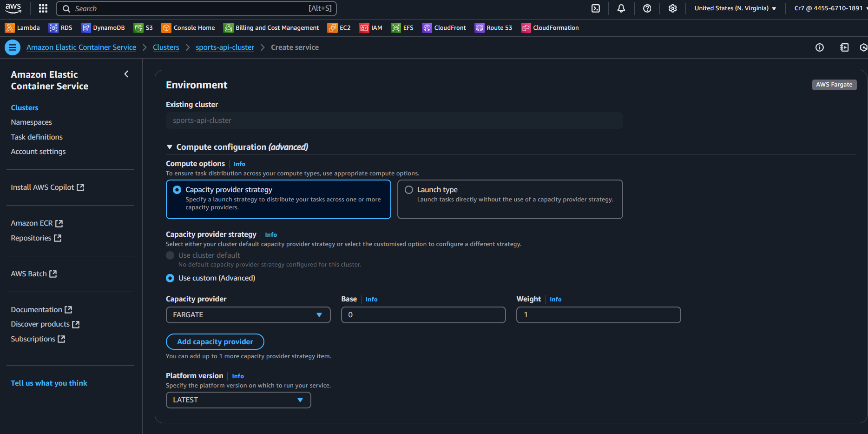The image size is (868, 434).
Task: Open the DynamoDB service shortcut
Action: (x=103, y=28)
